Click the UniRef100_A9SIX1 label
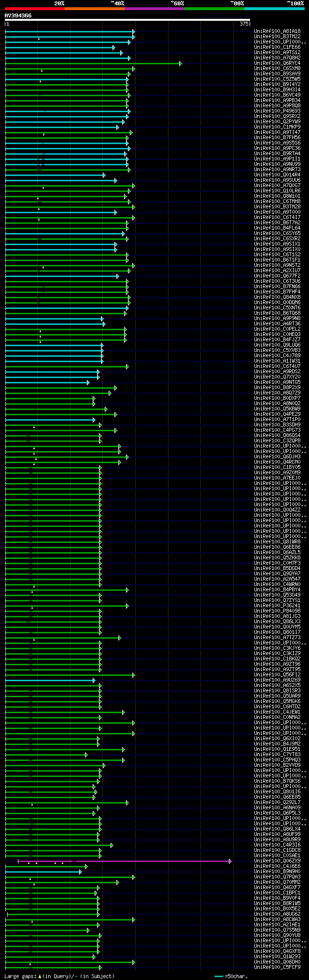 [277, 244]
